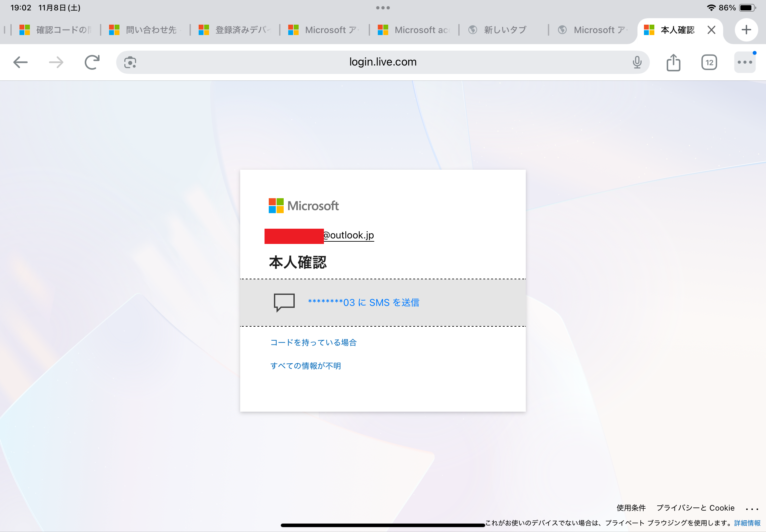
Task: Open the tab overview showing 12 tabs
Action: coord(709,62)
